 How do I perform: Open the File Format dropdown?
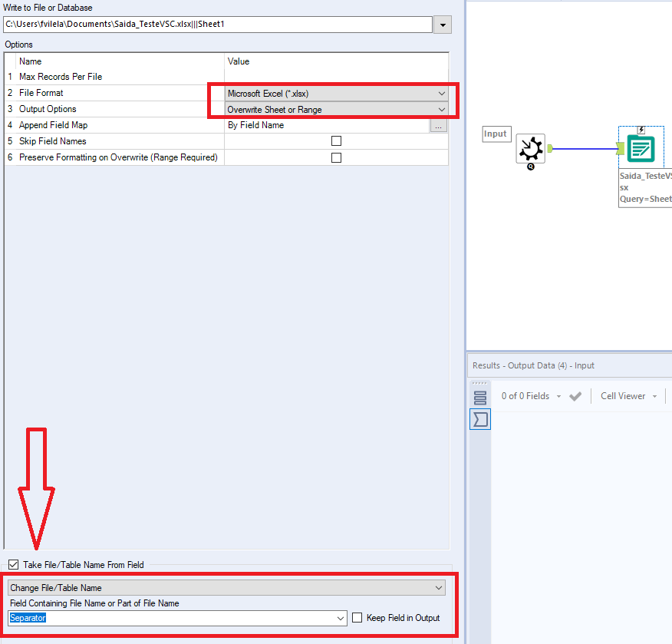tap(441, 94)
